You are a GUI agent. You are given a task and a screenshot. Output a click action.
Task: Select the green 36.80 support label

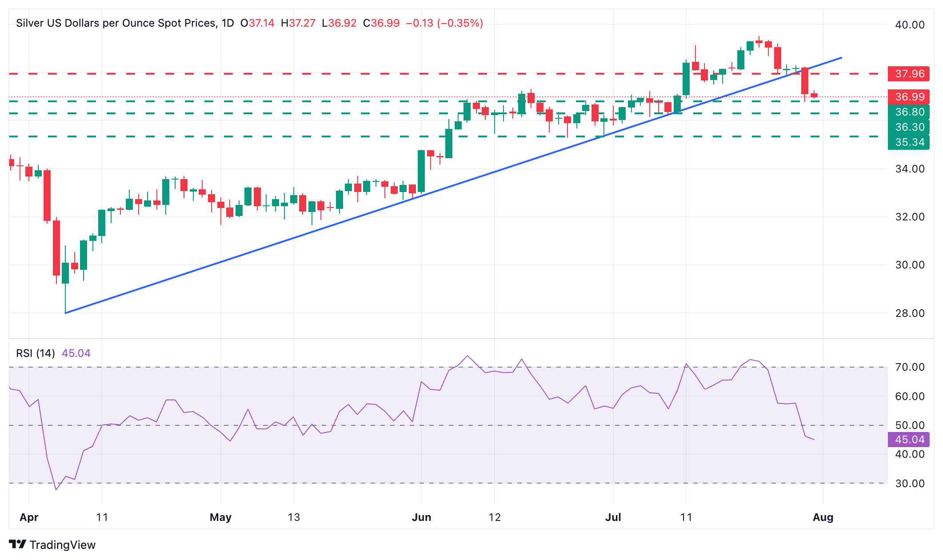point(908,112)
